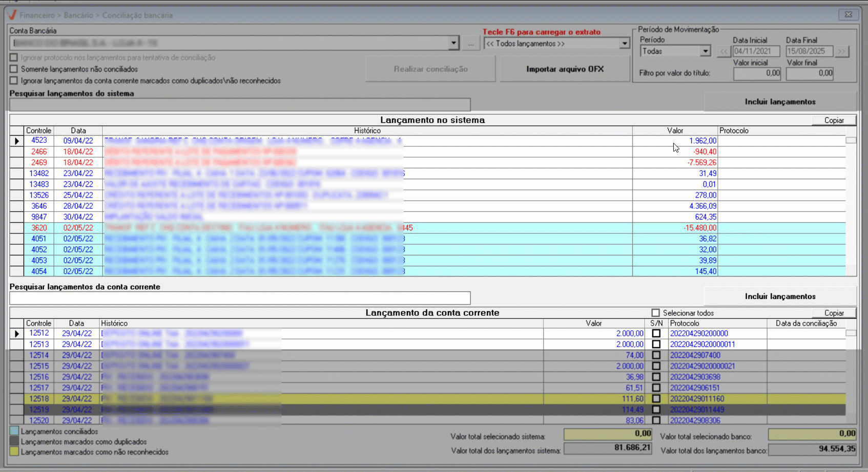Viewport: 868px width, 472px height.
Task: Tick the 'Selecionar todos' checkbox
Action: point(655,313)
